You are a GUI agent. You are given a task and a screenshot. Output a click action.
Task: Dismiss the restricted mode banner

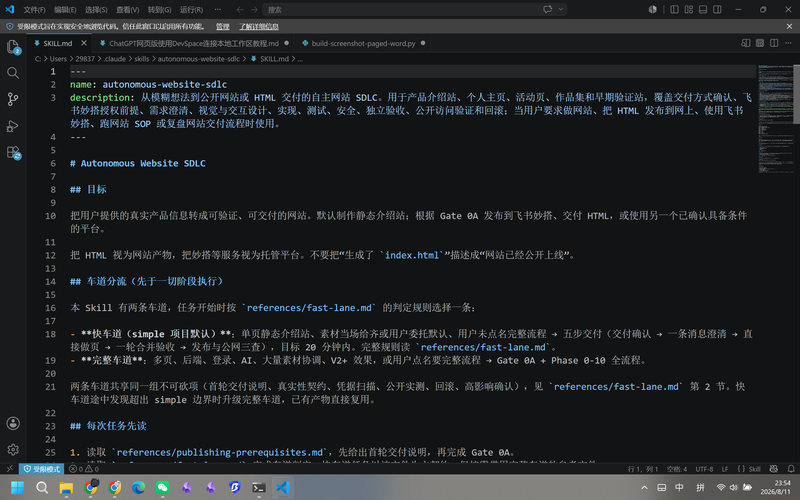[789, 26]
